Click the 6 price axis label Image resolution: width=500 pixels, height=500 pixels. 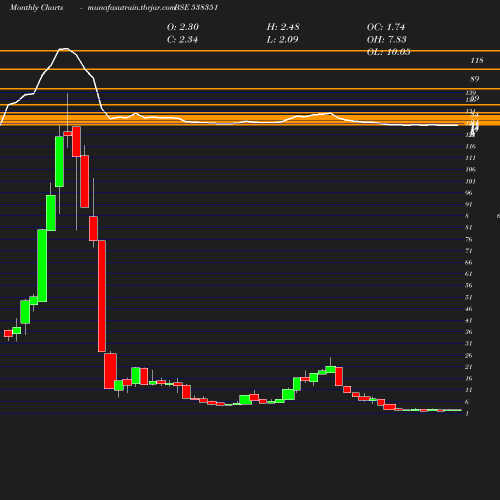coord(467,402)
